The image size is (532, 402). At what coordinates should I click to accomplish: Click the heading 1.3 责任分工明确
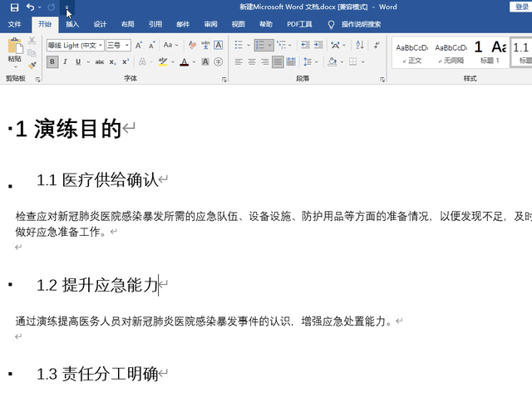point(98,374)
